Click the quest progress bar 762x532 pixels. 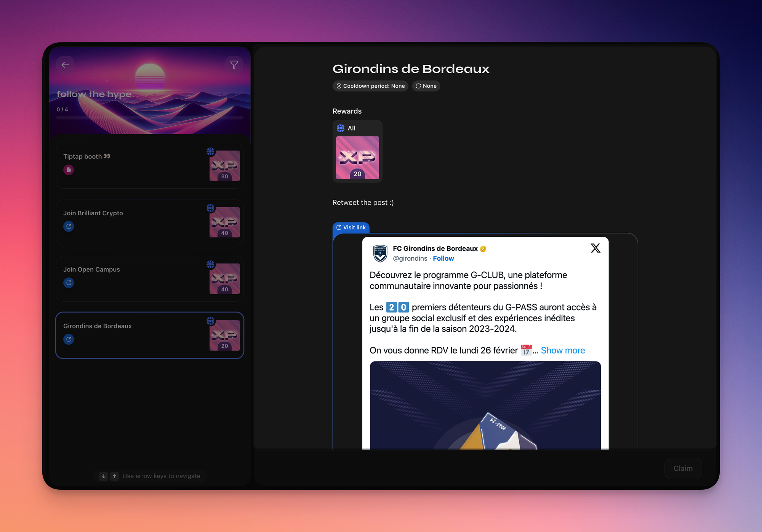click(x=149, y=118)
